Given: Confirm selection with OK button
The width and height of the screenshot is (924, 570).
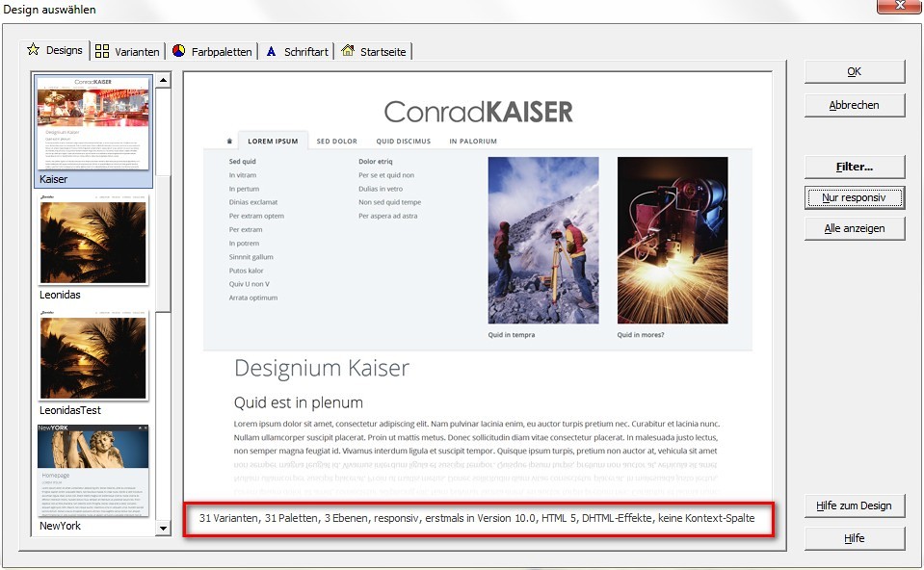Looking at the screenshot, I should pyautogui.click(x=855, y=72).
